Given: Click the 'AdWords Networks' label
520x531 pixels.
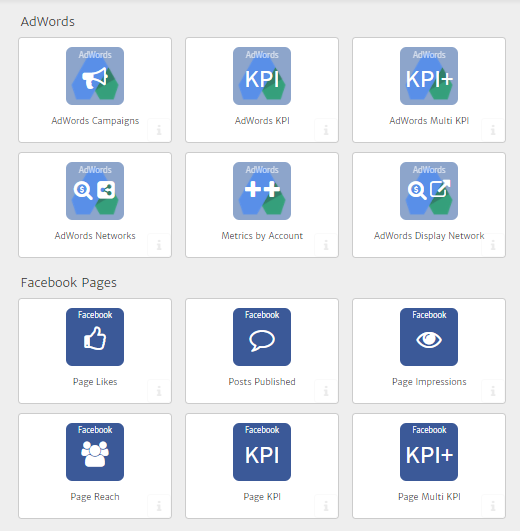Looking at the screenshot, I should (95, 236).
